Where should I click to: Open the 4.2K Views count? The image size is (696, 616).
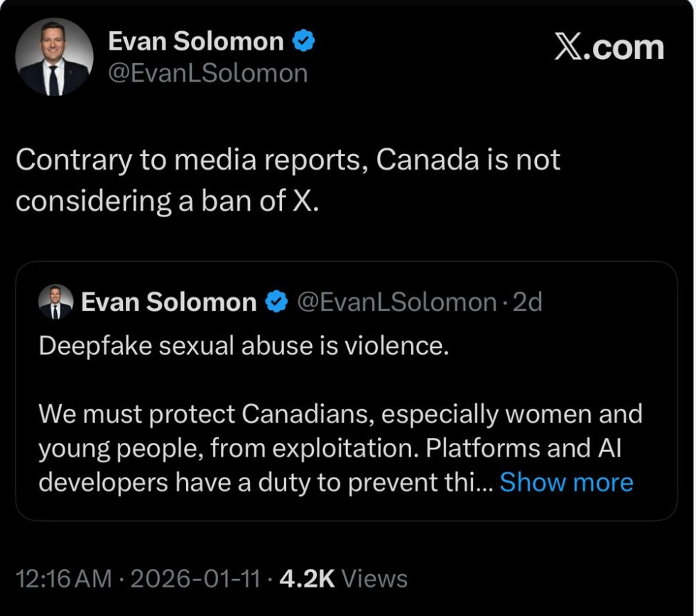coord(344,578)
